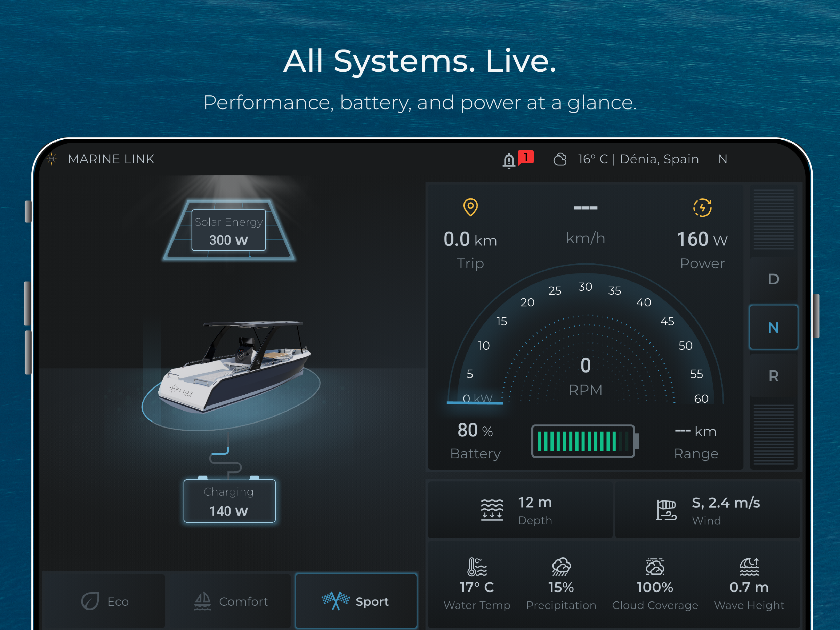
Task: Click the Comfort sailboat icon
Action: pyautogui.click(x=202, y=601)
